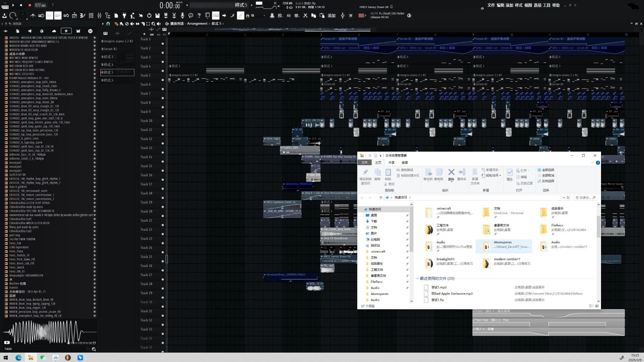Click 全部选择 in the Explorer ribbon
Screen dimensions: 644x362
tap(546, 170)
